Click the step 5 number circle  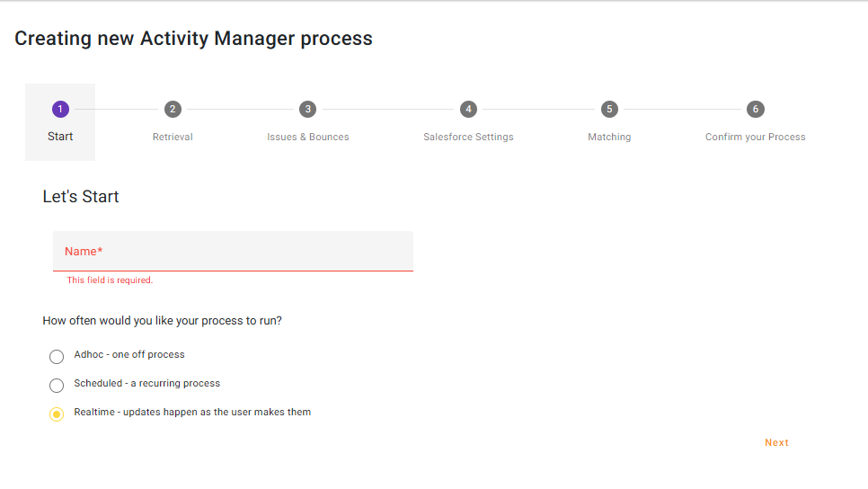coord(609,109)
